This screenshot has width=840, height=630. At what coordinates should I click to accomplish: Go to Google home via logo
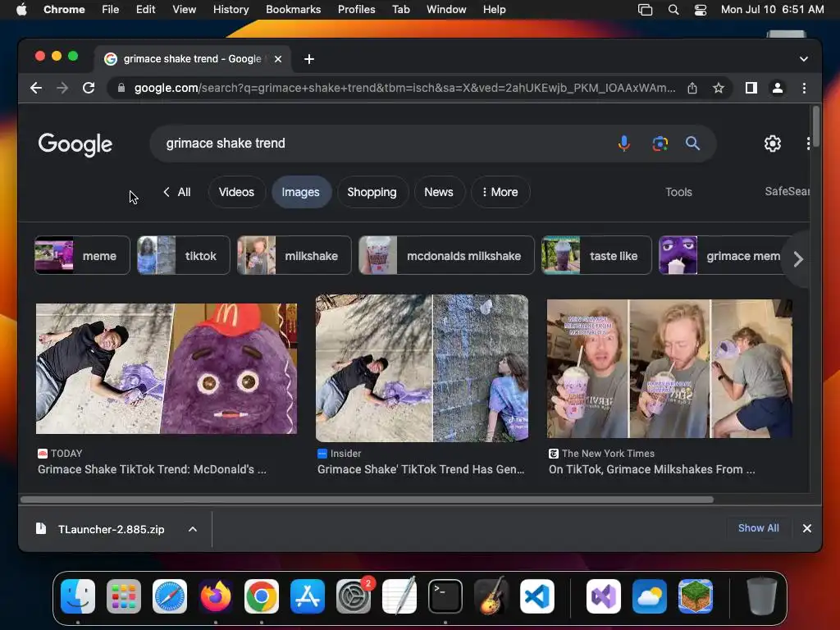click(x=75, y=144)
